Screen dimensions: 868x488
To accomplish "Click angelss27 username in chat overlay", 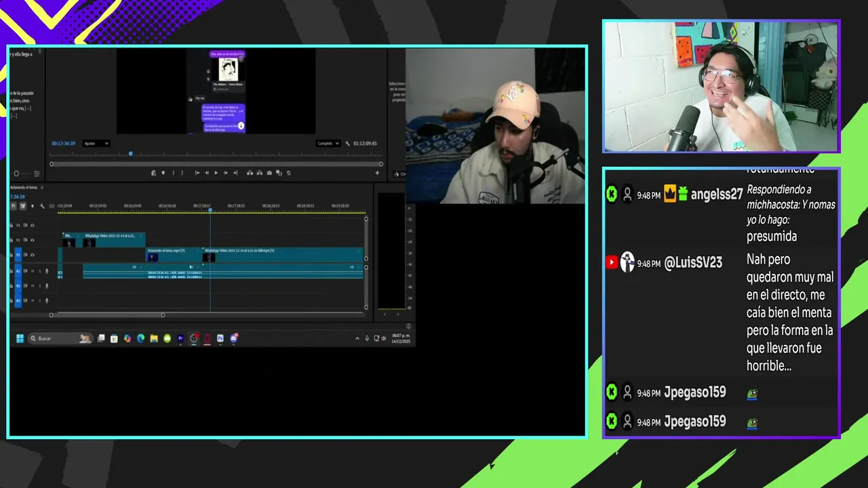I will (x=717, y=195).
